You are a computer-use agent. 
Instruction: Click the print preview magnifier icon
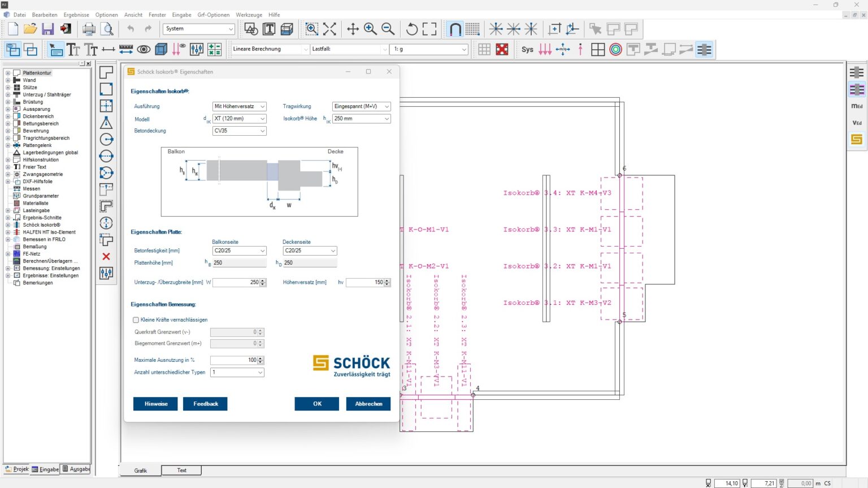[107, 29]
